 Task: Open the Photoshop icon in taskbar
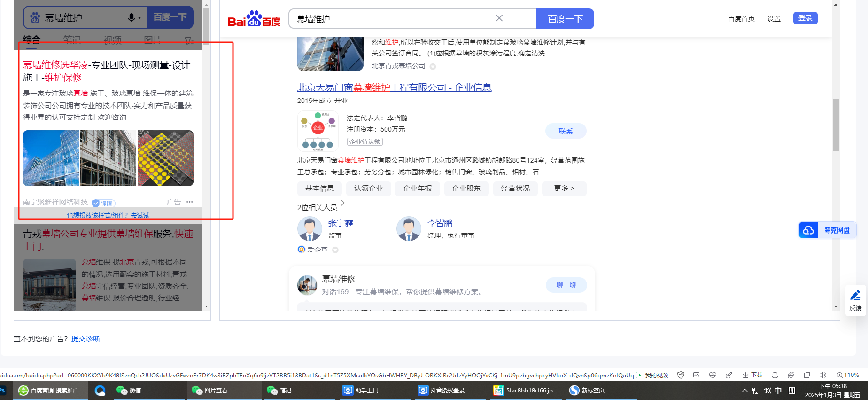pyautogui.click(x=2, y=391)
